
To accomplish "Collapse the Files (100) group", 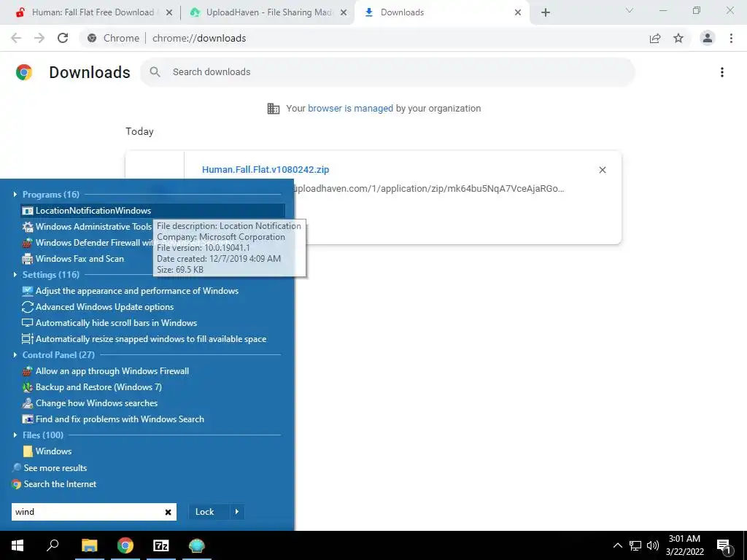I will coord(15,435).
